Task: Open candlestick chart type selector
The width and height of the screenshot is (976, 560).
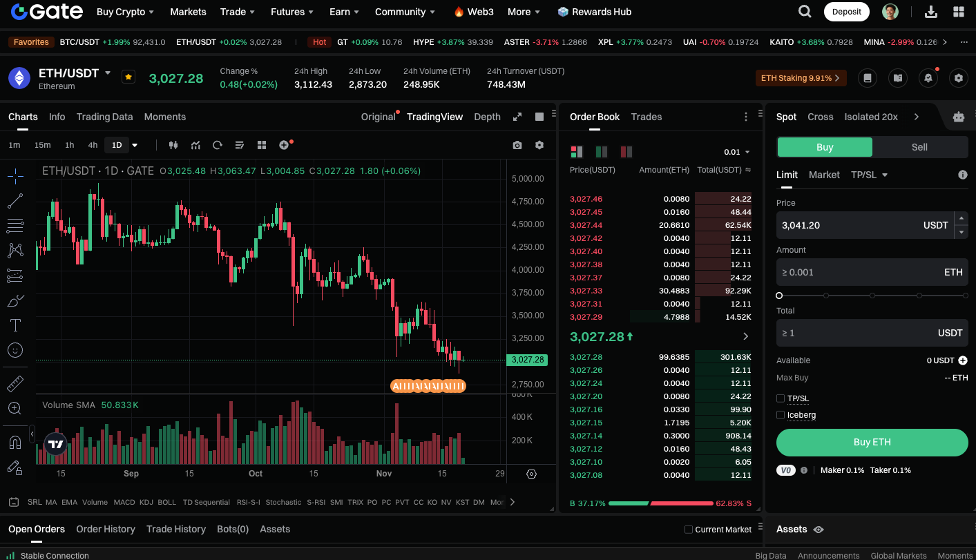Action: tap(173, 145)
